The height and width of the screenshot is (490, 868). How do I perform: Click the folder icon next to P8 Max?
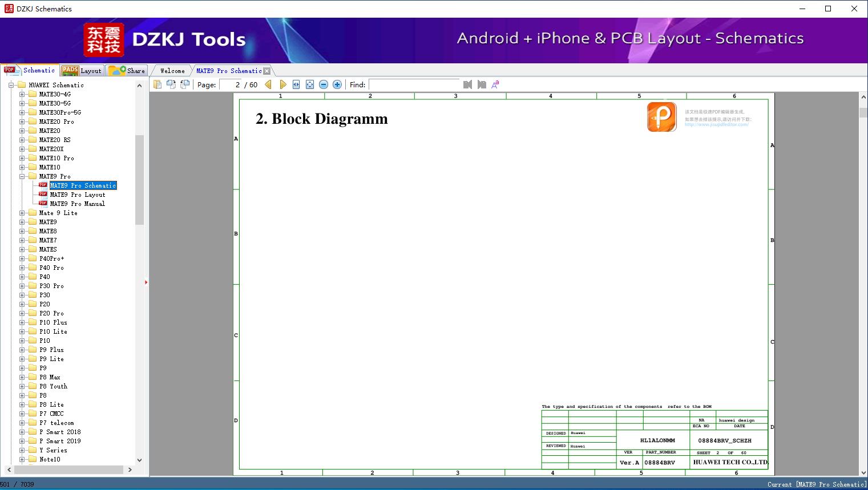click(x=33, y=377)
